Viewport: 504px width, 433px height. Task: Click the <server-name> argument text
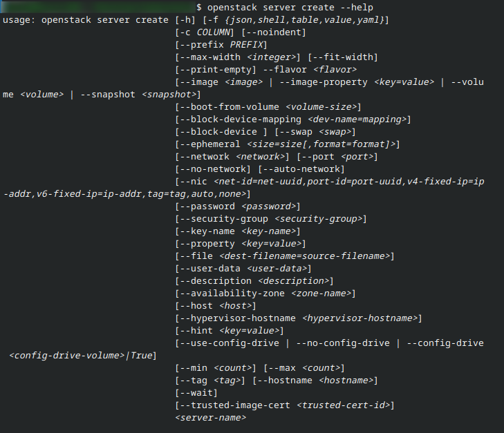pyautogui.click(x=211, y=418)
